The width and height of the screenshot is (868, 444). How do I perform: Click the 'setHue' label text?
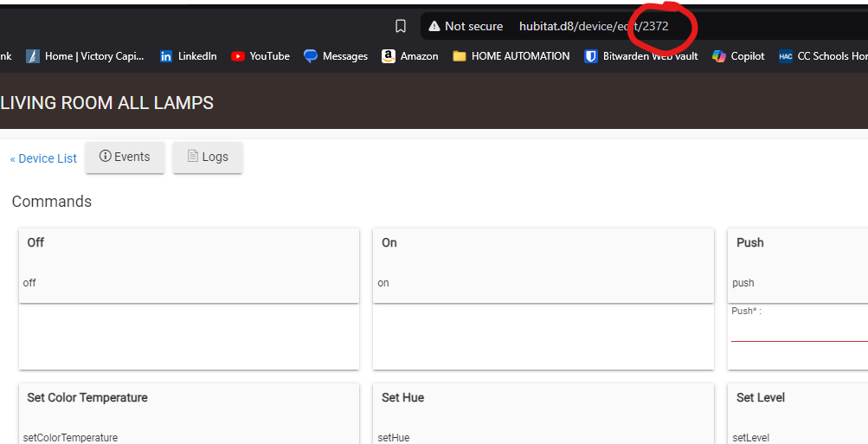coord(394,437)
